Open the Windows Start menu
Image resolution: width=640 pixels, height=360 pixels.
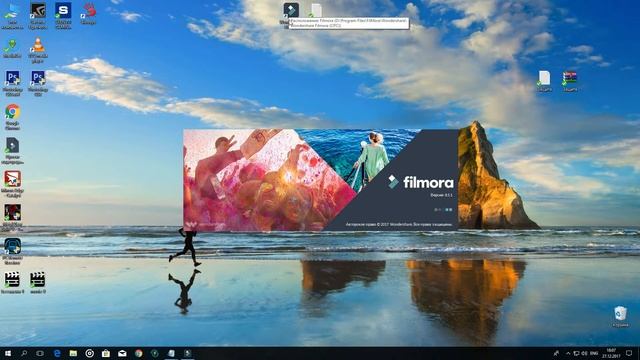8,353
